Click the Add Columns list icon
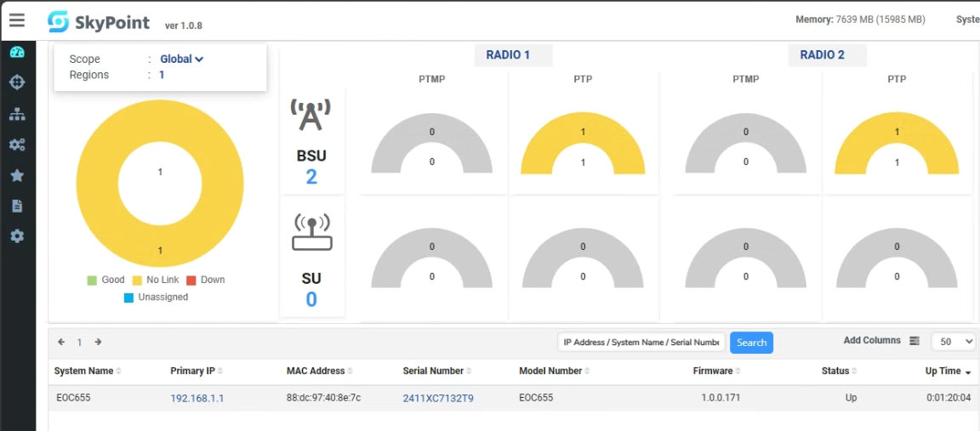980x431 pixels. [x=914, y=341]
